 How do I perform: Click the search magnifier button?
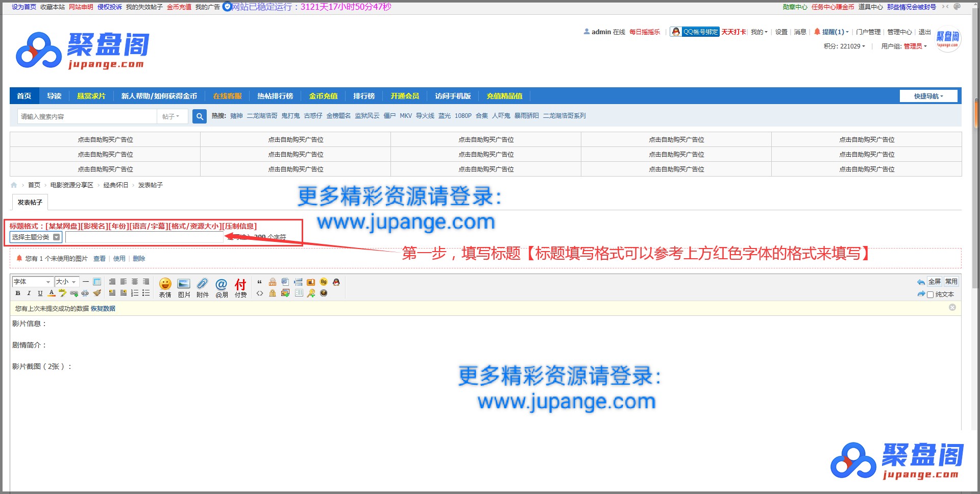pyautogui.click(x=200, y=116)
